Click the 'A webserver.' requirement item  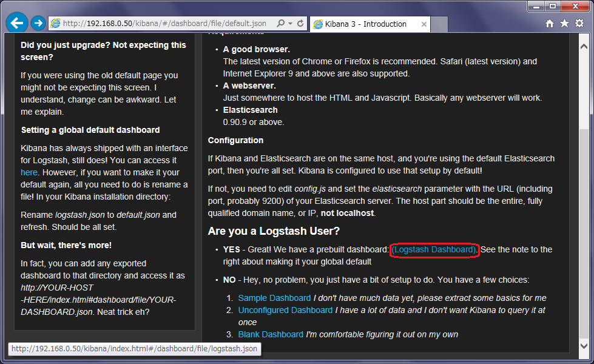(249, 86)
